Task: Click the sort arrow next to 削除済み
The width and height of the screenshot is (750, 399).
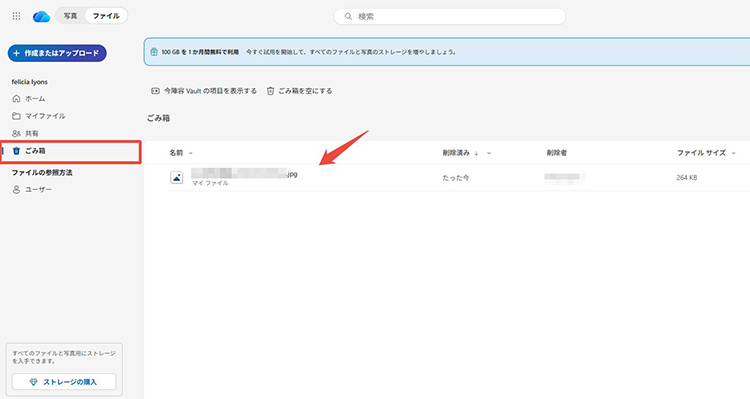Action: click(476, 153)
